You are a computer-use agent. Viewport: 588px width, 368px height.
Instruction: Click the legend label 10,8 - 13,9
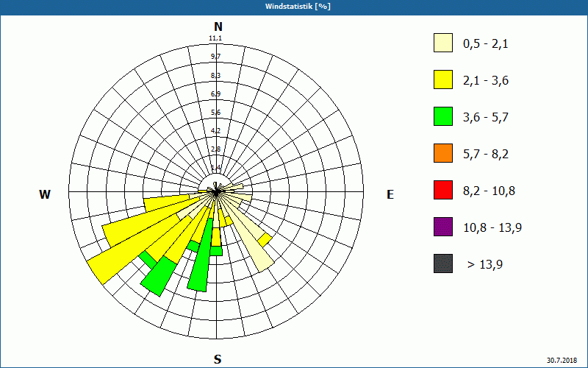[492, 228]
